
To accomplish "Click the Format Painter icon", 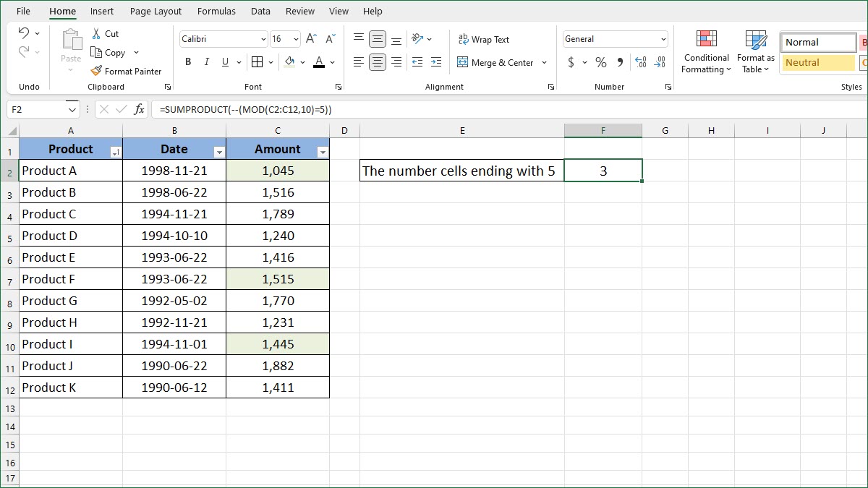I will (96, 71).
